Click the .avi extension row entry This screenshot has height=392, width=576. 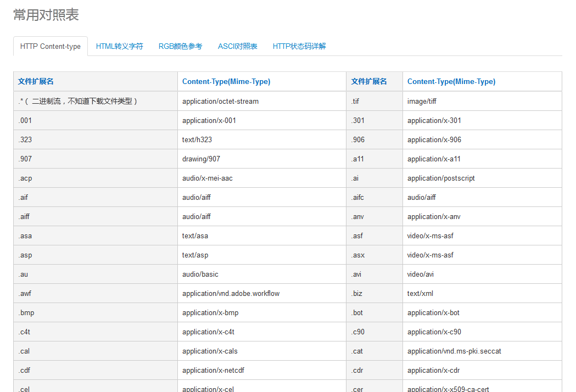pyautogui.click(x=356, y=274)
